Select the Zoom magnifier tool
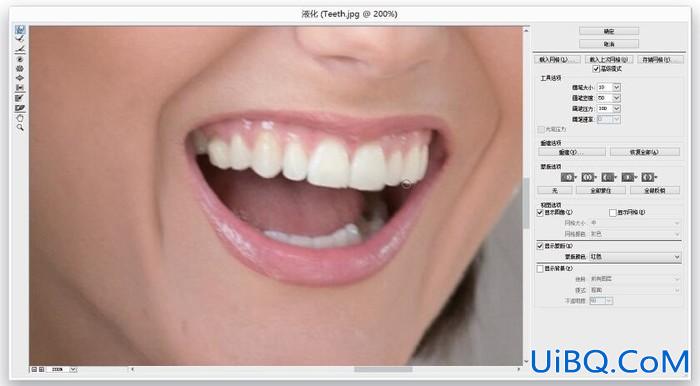The width and height of the screenshot is (700, 386). click(20, 128)
